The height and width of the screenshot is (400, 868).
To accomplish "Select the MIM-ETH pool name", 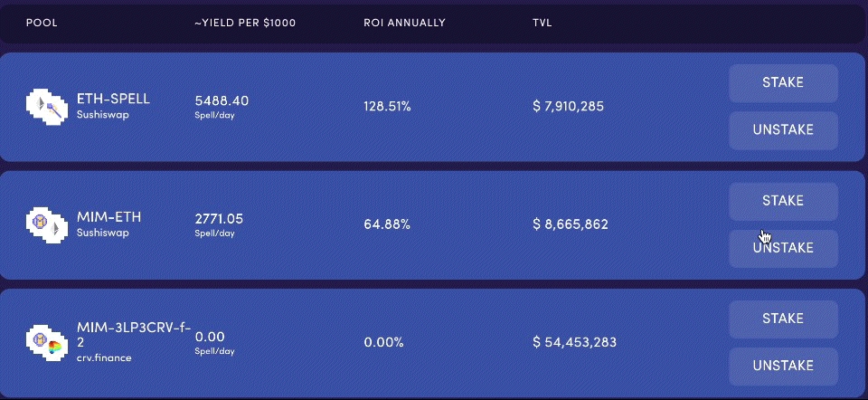I will pos(108,217).
